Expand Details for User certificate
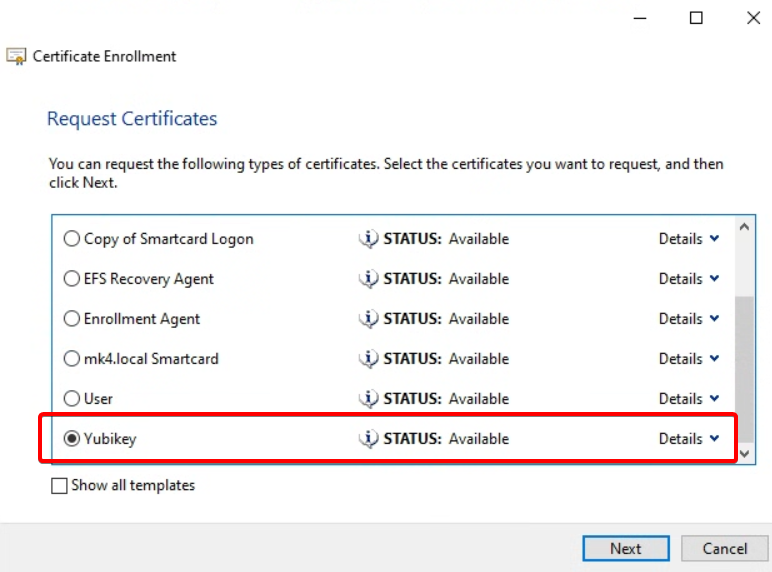Viewport: 772px width, 572px height. coord(688,399)
